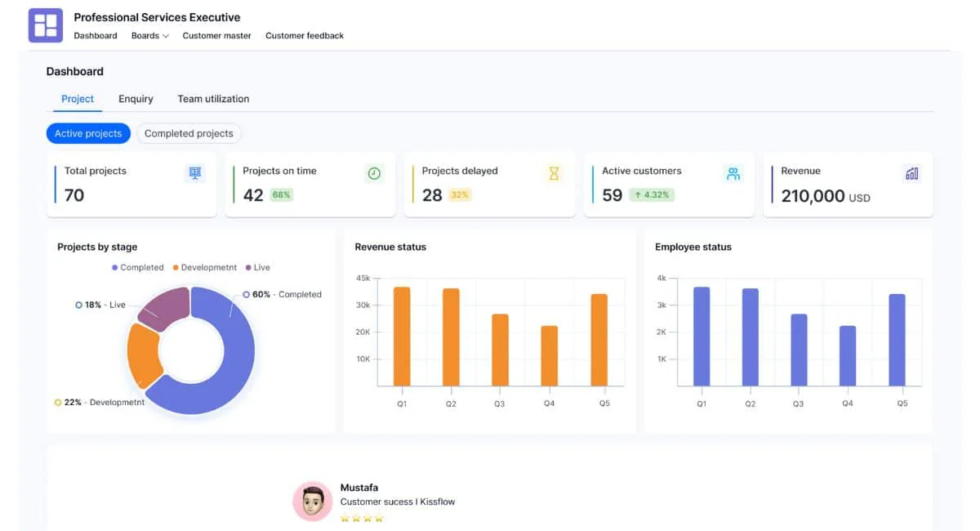This screenshot has width=980, height=531.
Task: Click the Projects on time clock icon
Action: click(374, 173)
